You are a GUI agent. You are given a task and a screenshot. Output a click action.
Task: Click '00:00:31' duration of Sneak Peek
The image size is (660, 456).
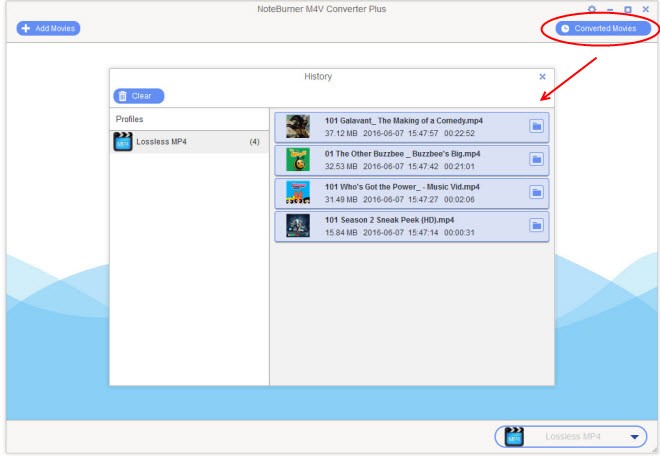coord(459,233)
